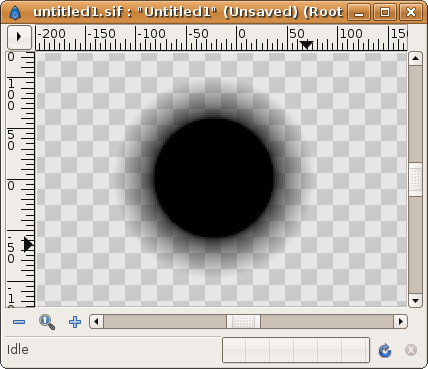Click the triangle marker on horizontal ruler
This screenshot has width=428, height=369.
307,45
